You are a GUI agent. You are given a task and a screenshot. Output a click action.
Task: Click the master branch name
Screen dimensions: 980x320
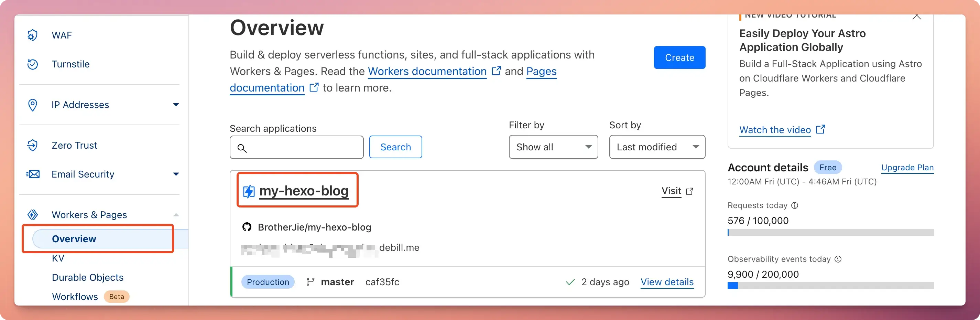(337, 282)
